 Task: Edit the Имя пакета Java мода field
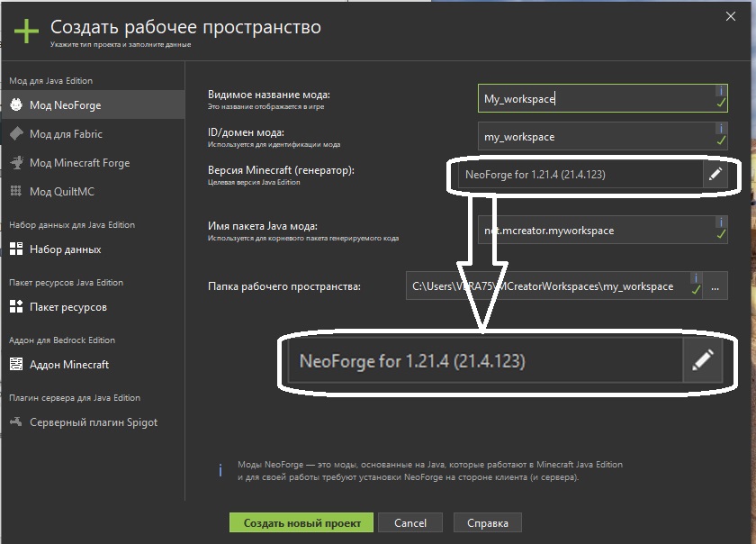click(603, 231)
